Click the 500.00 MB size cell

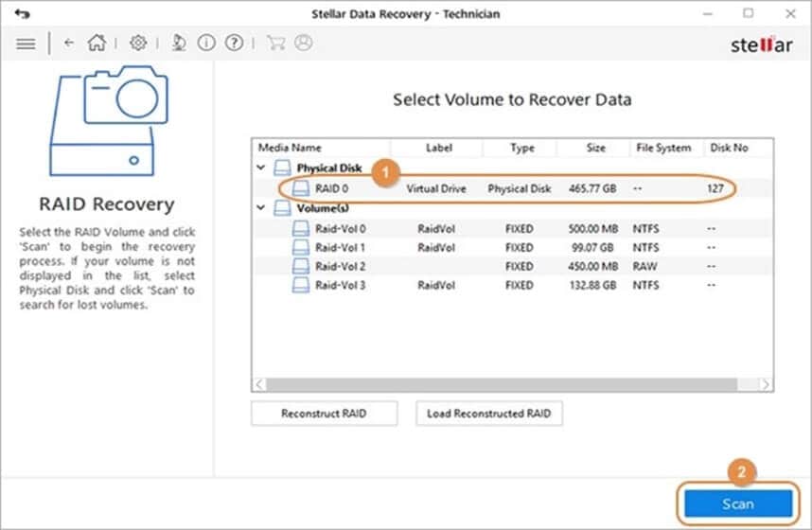[593, 228]
